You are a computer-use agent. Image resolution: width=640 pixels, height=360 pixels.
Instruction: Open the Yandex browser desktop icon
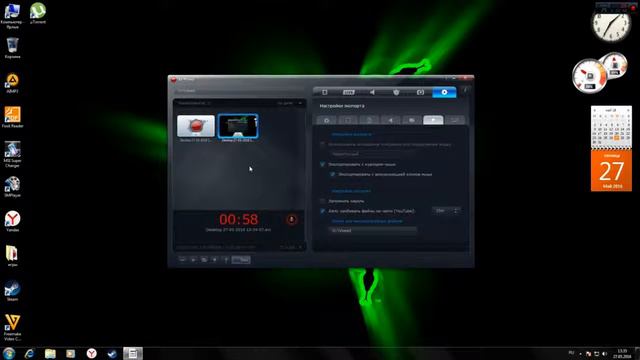[12, 222]
